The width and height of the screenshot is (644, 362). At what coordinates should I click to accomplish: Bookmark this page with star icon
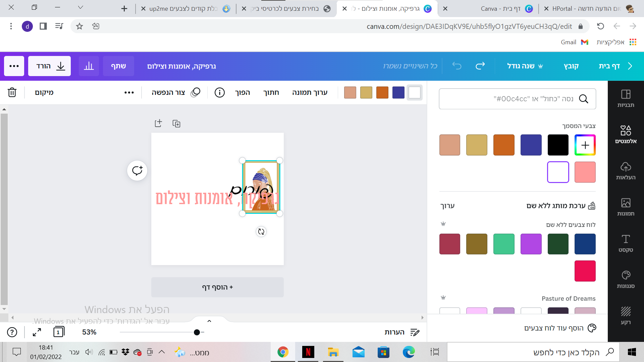click(x=79, y=26)
